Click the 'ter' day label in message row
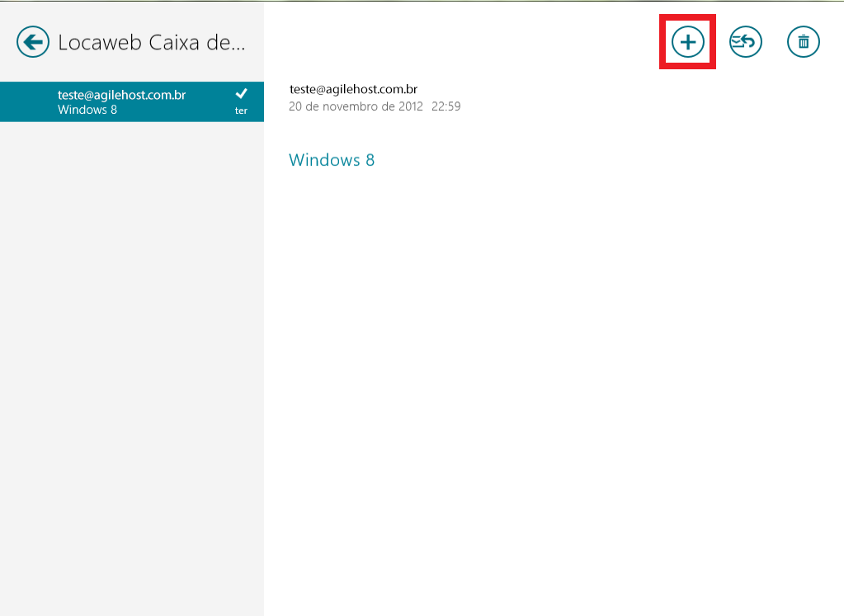Screen dimensions: 844x616 tap(241, 111)
